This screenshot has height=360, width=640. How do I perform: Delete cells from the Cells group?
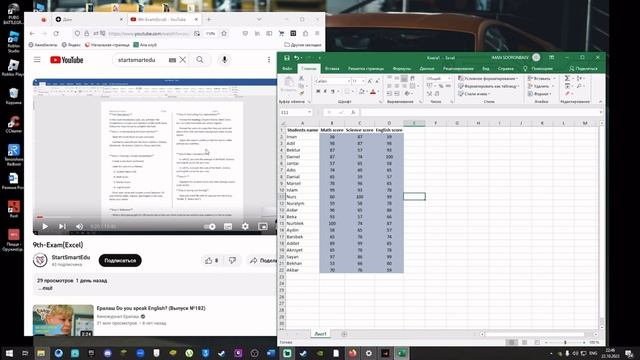[x=541, y=86]
